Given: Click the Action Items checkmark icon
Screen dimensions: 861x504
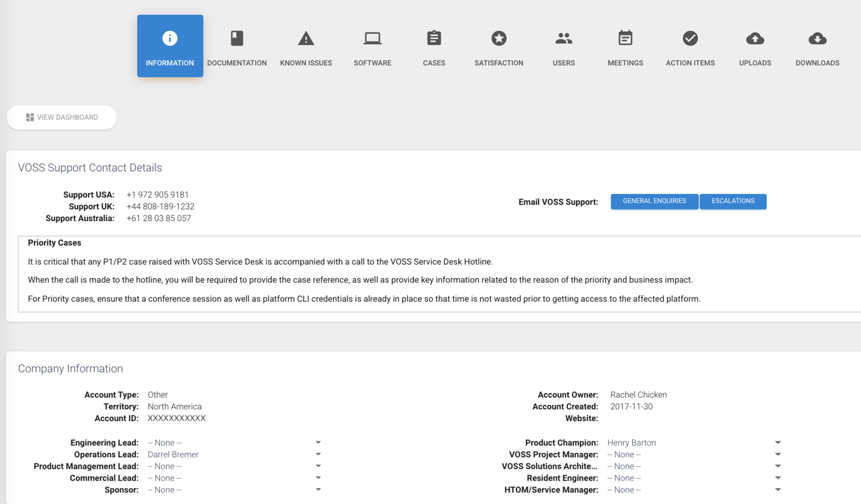Looking at the screenshot, I should click(690, 39).
